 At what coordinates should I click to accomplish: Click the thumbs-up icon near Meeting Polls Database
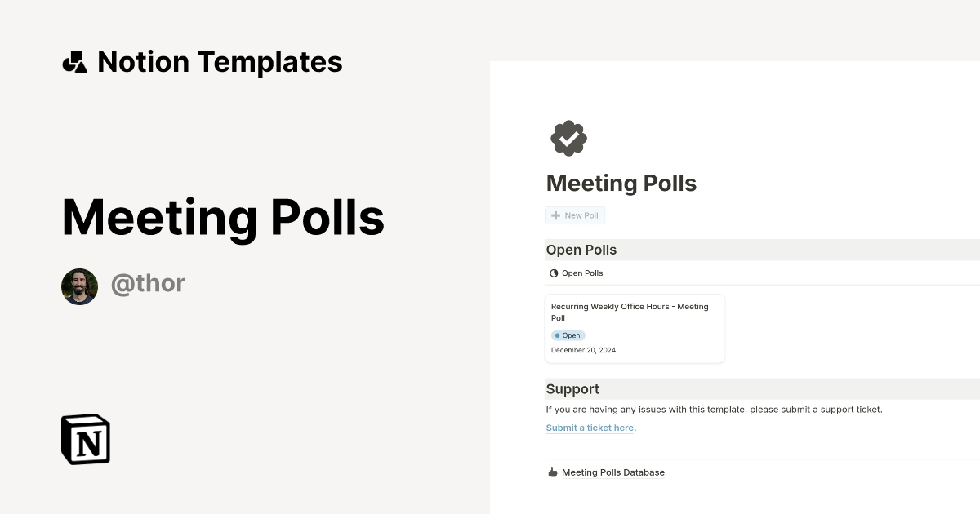552,472
